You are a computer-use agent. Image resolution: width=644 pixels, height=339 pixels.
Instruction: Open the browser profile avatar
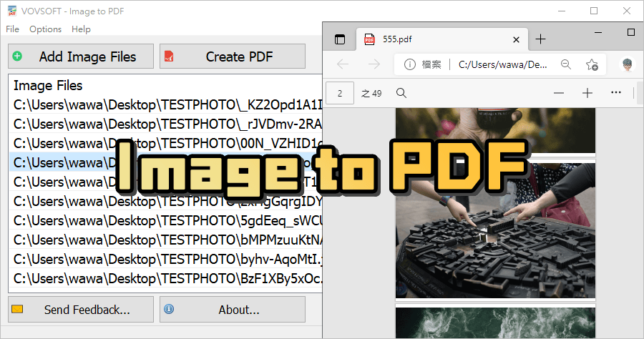point(627,64)
